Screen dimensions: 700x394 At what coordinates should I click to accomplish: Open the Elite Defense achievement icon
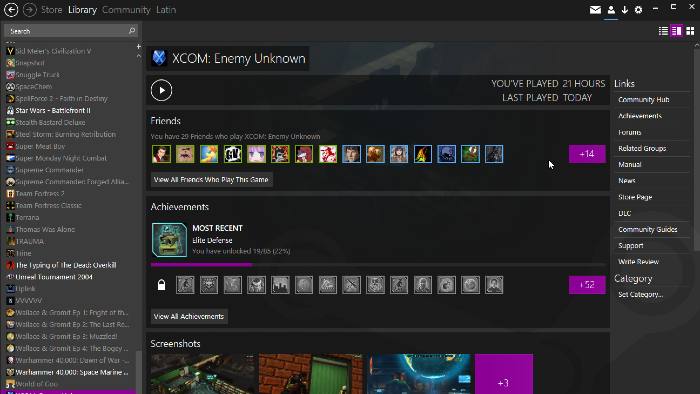169,240
